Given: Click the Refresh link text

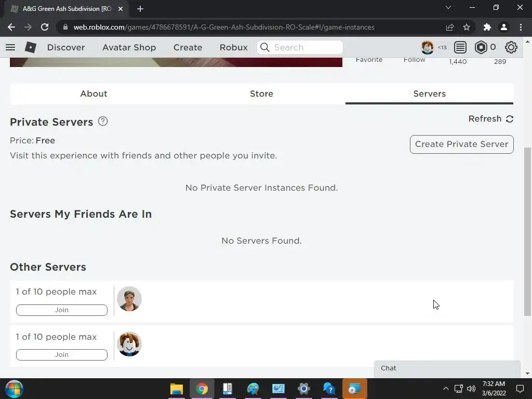Looking at the screenshot, I should [x=485, y=119].
